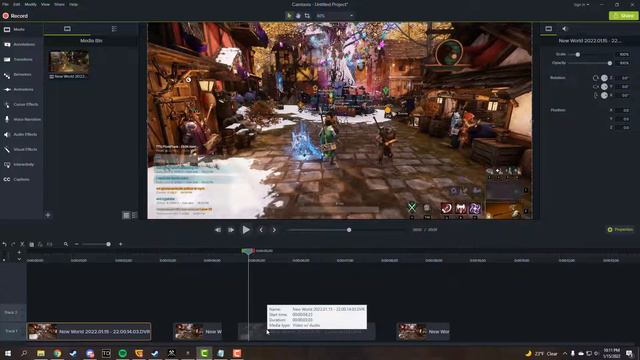Adjust the Opacity slider handle
Screen dimensions: 640x360
(x=610, y=63)
